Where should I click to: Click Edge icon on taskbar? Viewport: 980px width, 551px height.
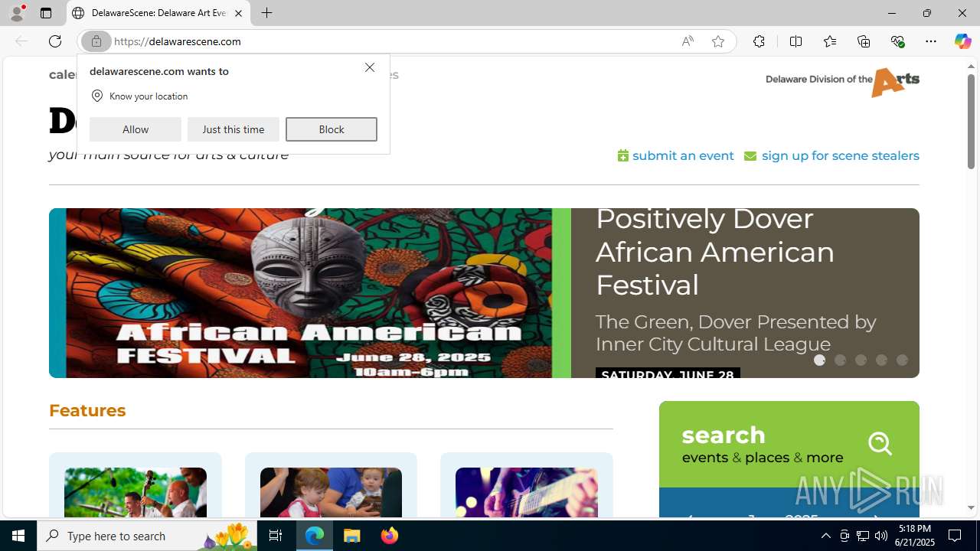(315, 536)
